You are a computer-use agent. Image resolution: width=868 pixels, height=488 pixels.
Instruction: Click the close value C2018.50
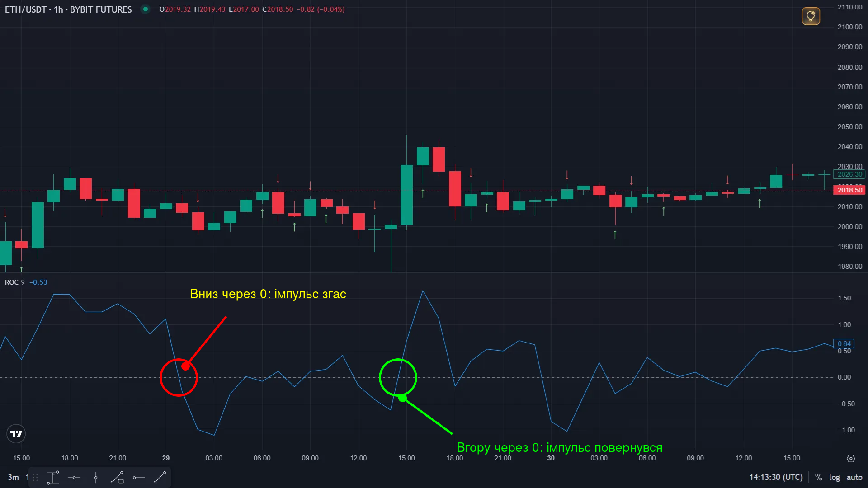[278, 9]
